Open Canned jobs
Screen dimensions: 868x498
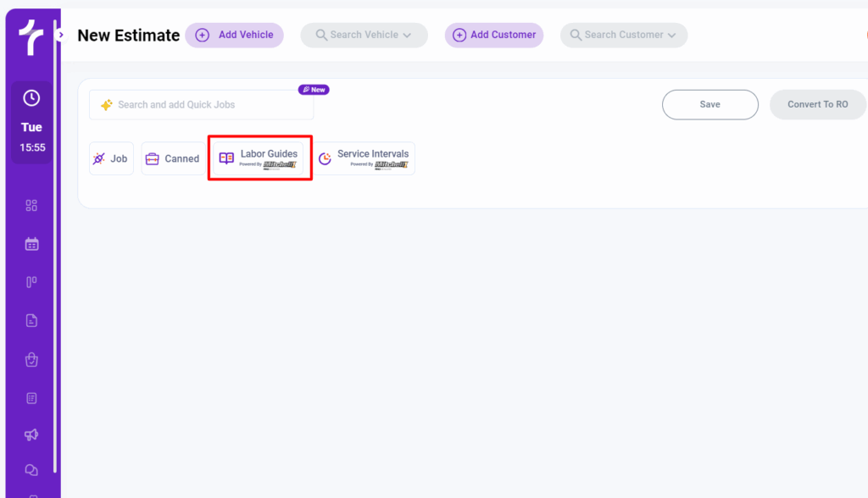point(173,158)
